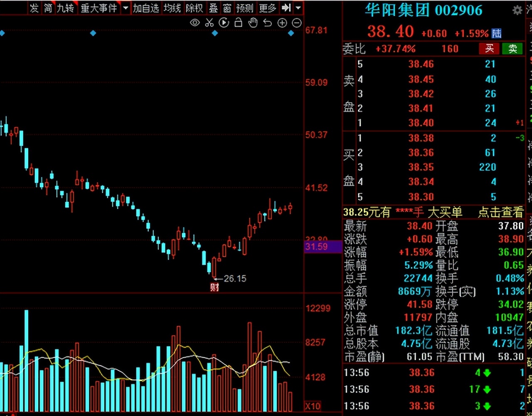Viewport: 532px width, 416px height.
Task: Click the 市盈(TTM) value 58.30
Action: [x=511, y=357]
